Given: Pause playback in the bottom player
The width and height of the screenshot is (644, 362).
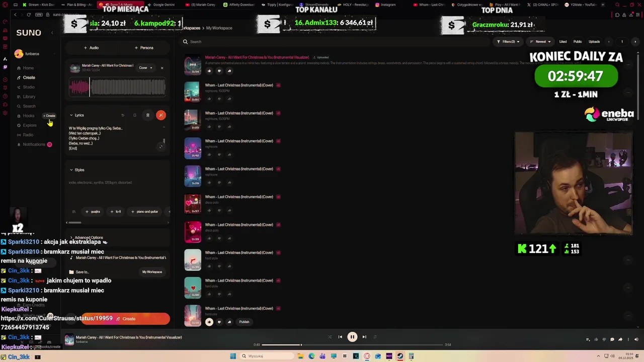Looking at the screenshot, I should coord(352,337).
